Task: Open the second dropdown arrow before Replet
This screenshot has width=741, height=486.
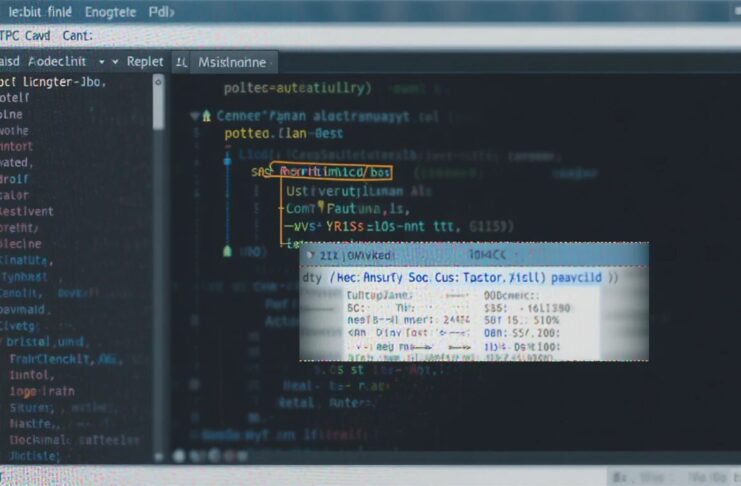Action: pyautogui.click(x=116, y=61)
